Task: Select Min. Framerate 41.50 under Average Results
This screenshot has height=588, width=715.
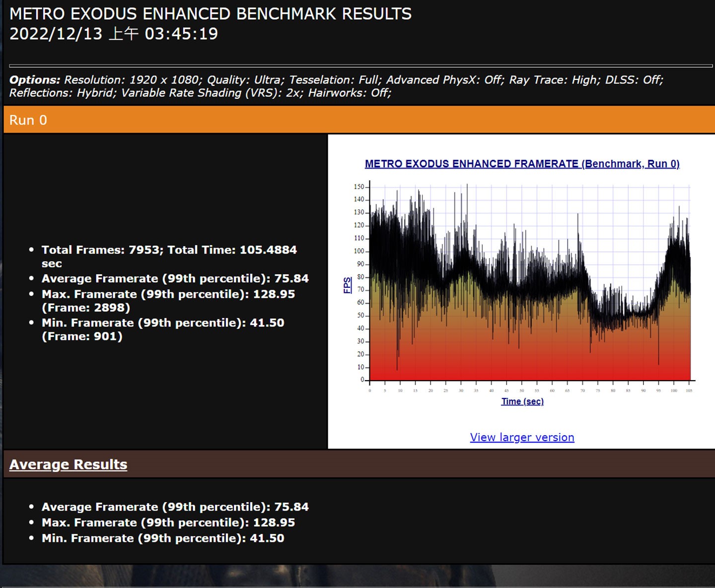Action: tap(163, 538)
